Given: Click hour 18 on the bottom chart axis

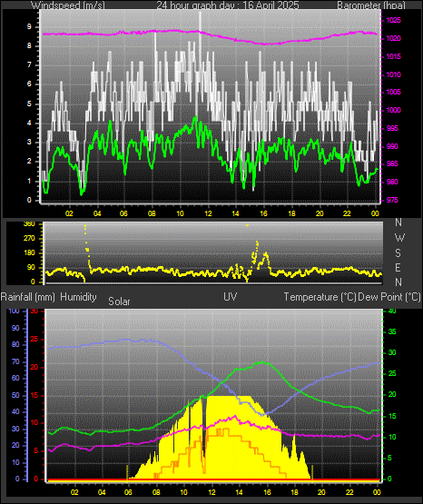Looking at the screenshot, I should point(294,492).
